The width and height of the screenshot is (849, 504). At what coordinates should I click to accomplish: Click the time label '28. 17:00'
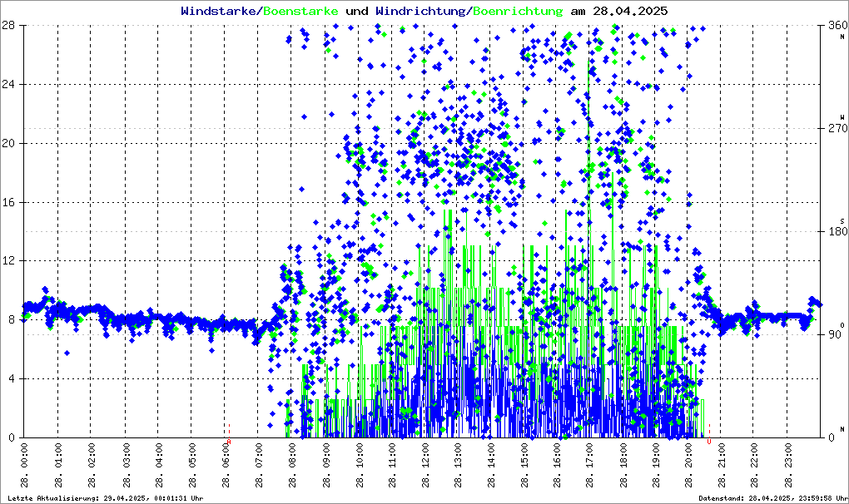point(590,465)
